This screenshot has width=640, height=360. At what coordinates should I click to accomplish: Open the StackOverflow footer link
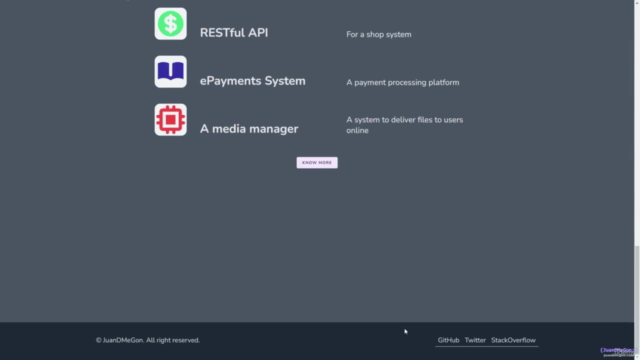coord(513,340)
